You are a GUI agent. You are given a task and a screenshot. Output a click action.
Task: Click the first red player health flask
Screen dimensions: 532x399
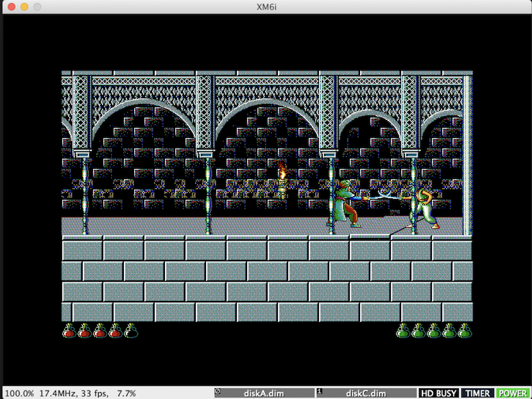coord(69,330)
